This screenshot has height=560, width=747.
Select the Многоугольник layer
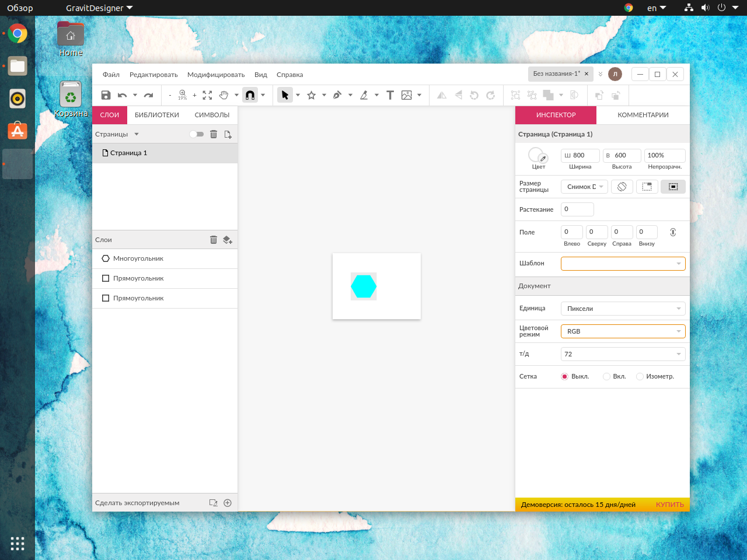(x=165, y=258)
